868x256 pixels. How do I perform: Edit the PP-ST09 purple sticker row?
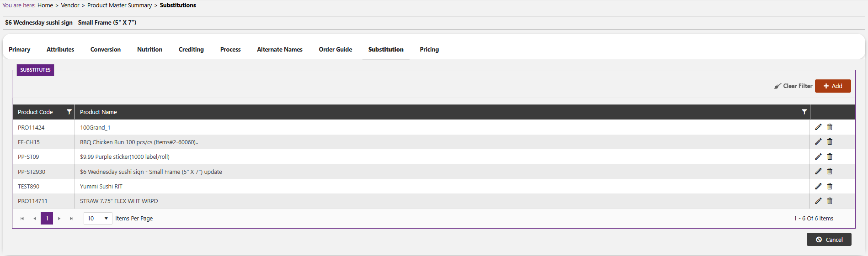(x=818, y=157)
